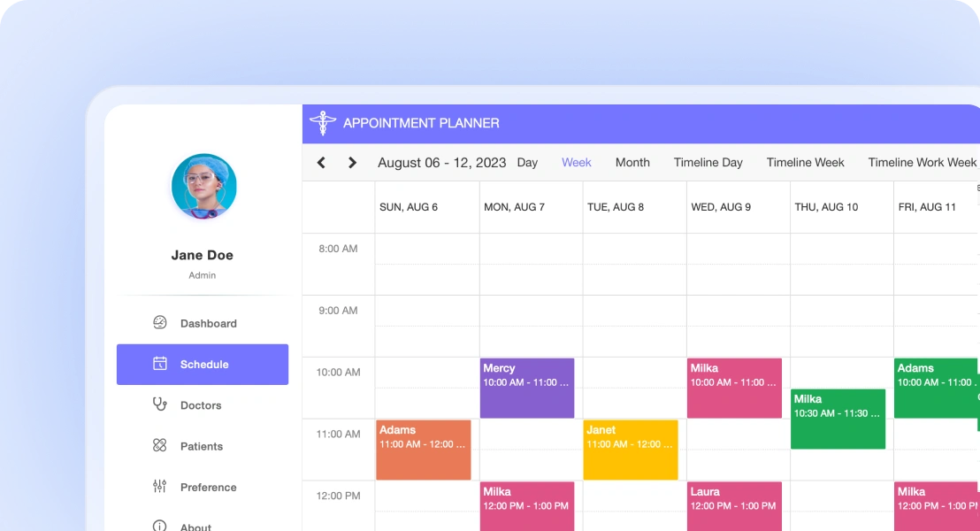The image size is (980, 531).
Task: Open Adams' 11:00 AM appointment on Sunday
Action: coord(424,449)
